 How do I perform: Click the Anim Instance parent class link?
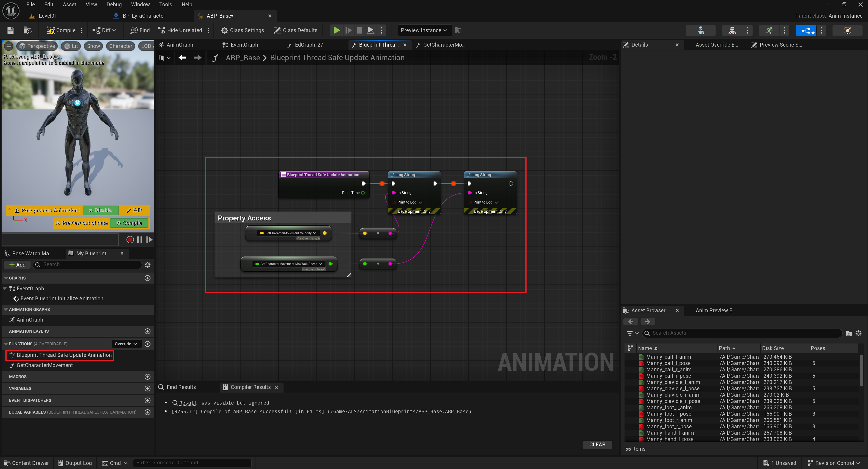845,16
